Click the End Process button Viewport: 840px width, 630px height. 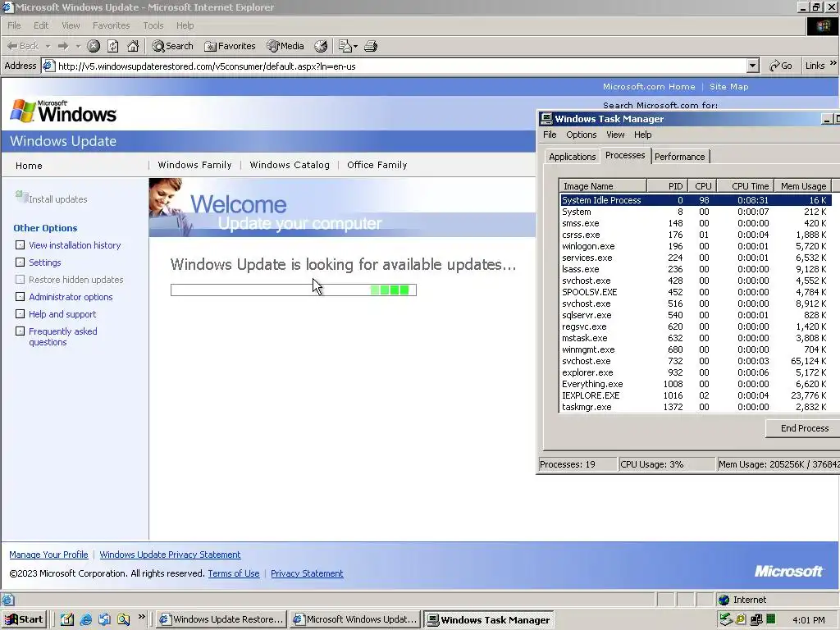[804, 428]
